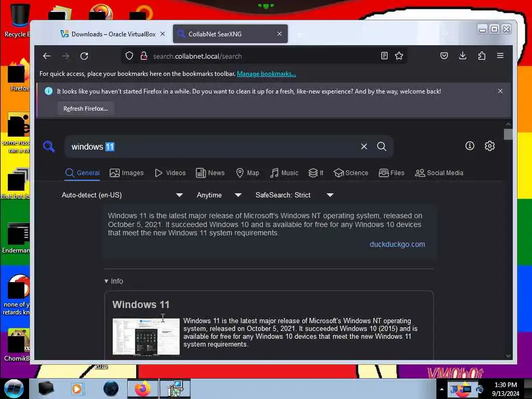Click the Refresh Firefox button
Viewport: 532px width, 399px height.
coord(86,109)
